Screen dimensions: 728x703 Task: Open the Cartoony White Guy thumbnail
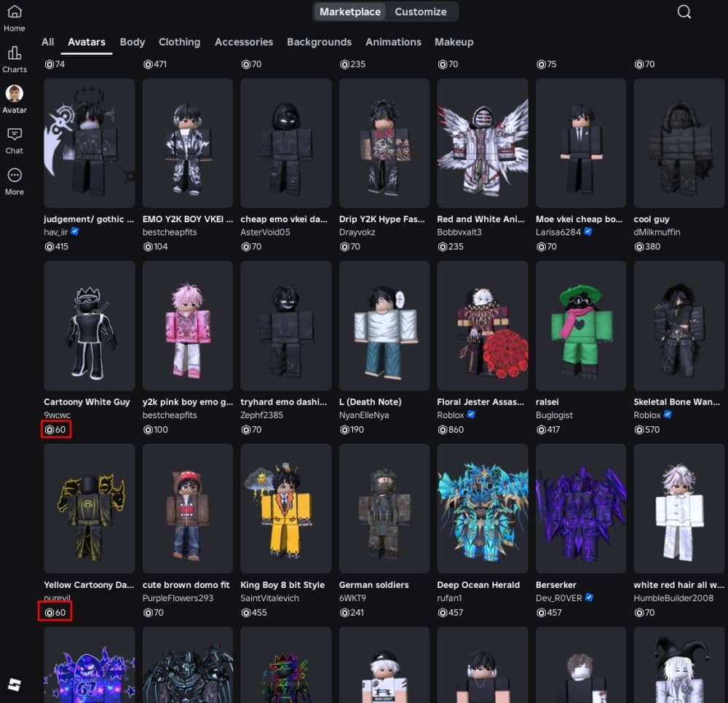pyautogui.click(x=89, y=326)
